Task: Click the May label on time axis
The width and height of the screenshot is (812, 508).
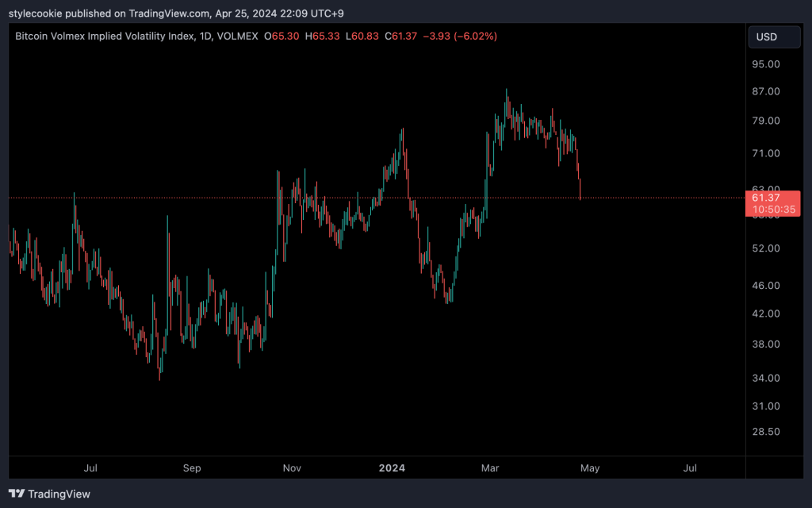Action: click(589, 468)
